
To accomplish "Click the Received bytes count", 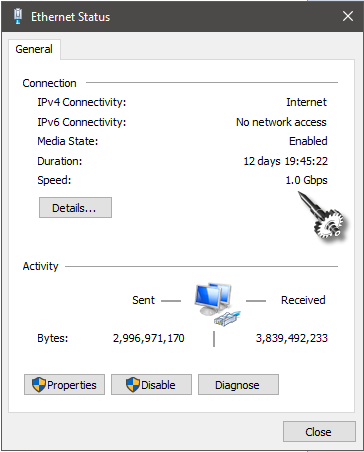I will (292, 338).
